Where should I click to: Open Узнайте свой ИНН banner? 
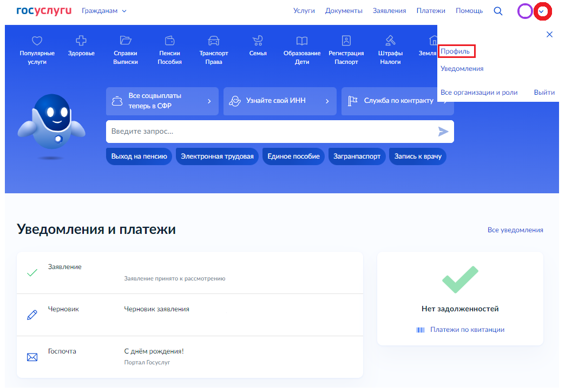tap(280, 101)
